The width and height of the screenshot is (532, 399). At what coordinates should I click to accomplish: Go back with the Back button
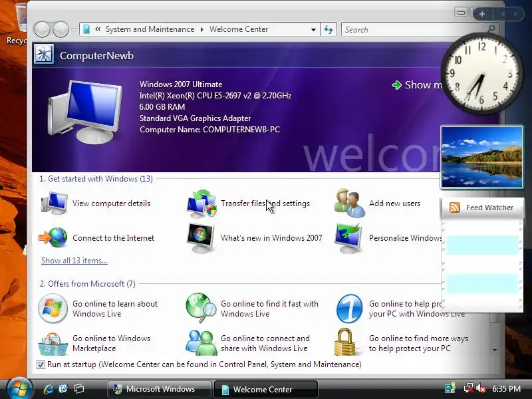[42, 29]
